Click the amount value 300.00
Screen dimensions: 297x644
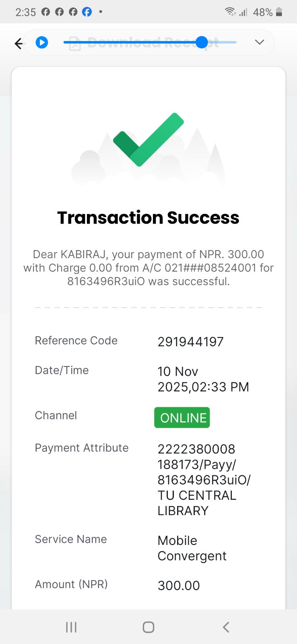(179, 586)
